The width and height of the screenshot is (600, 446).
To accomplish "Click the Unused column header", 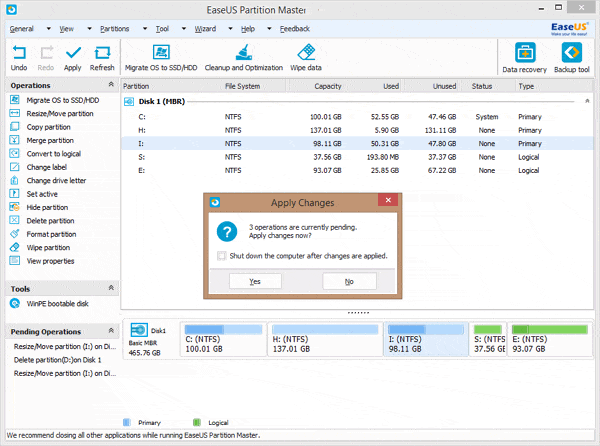I will pyautogui.click(x=444, y=86).
